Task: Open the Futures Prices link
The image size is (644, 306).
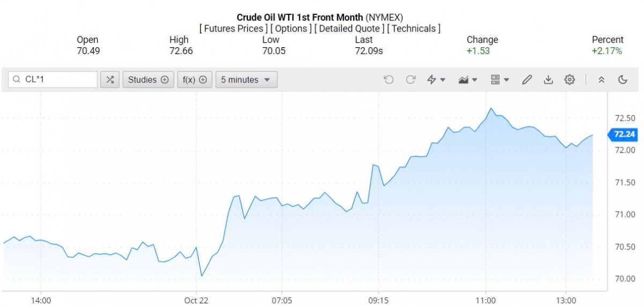Action: pos(233,28)
